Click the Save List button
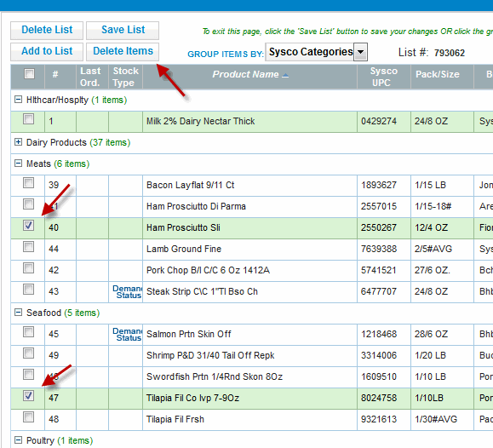The width and height of the screenshot is (493, 448). click(123, 30)
